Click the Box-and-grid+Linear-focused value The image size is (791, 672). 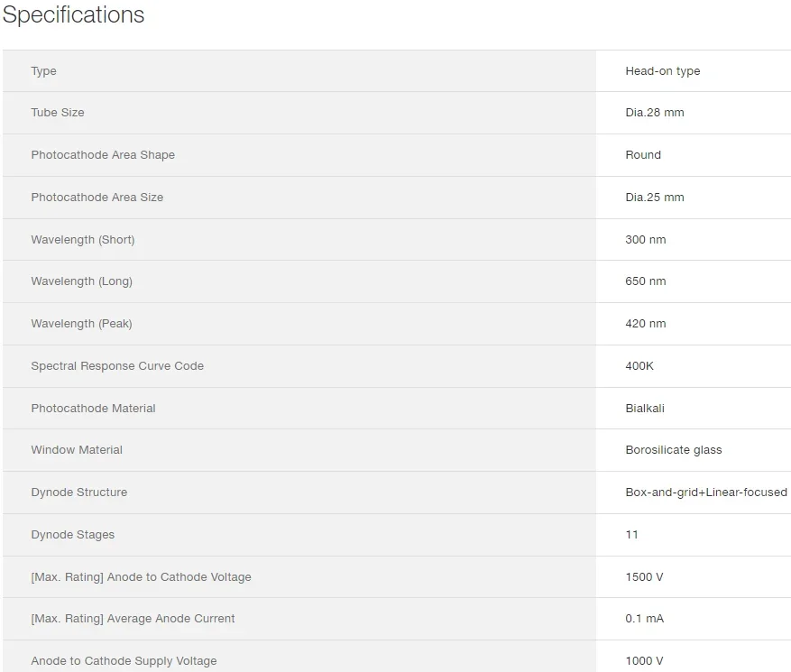pyautogui.click(x=705, y=492)
